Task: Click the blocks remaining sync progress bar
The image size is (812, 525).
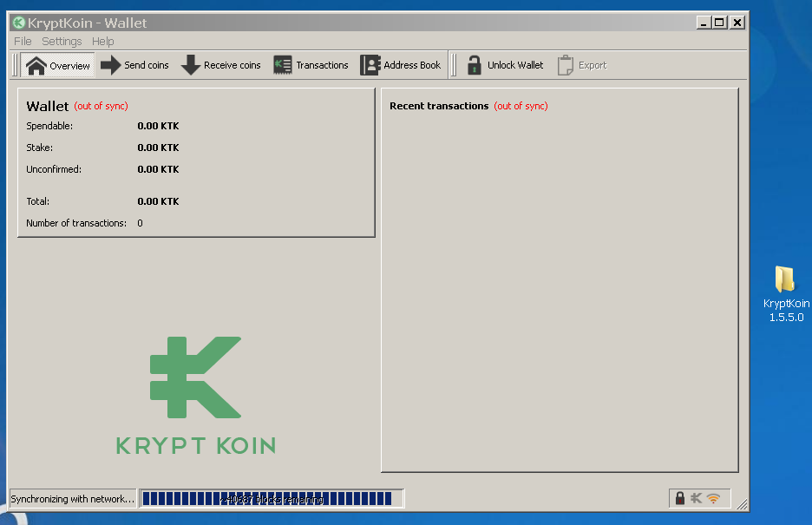Action: (272, 499)
